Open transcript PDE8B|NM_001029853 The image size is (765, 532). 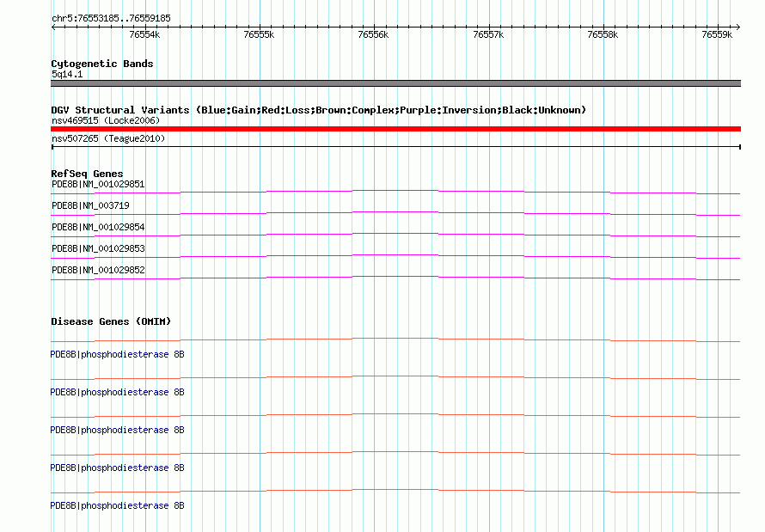98,248
